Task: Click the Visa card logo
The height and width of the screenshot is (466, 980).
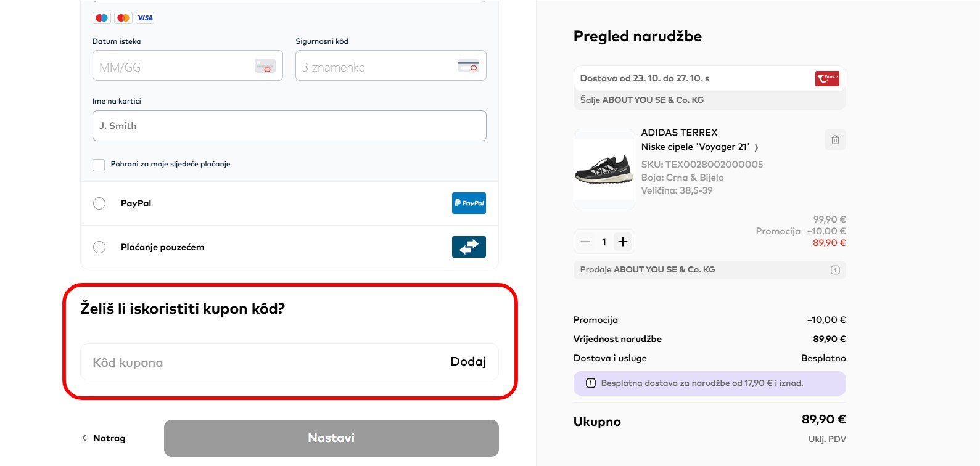Action: click(145, 18)
